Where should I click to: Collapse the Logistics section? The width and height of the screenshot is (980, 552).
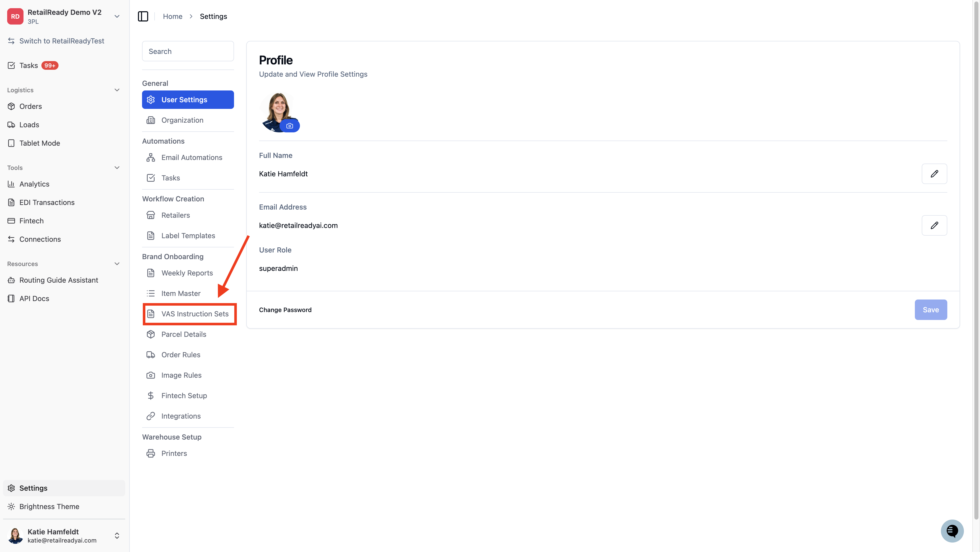tap(117, 90)
